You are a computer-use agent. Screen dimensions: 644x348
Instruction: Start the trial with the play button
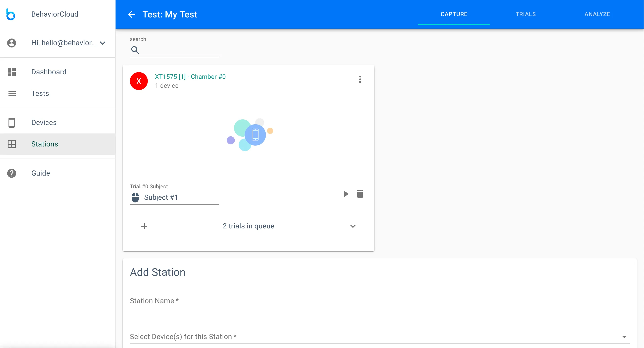[x=346, y=194]
